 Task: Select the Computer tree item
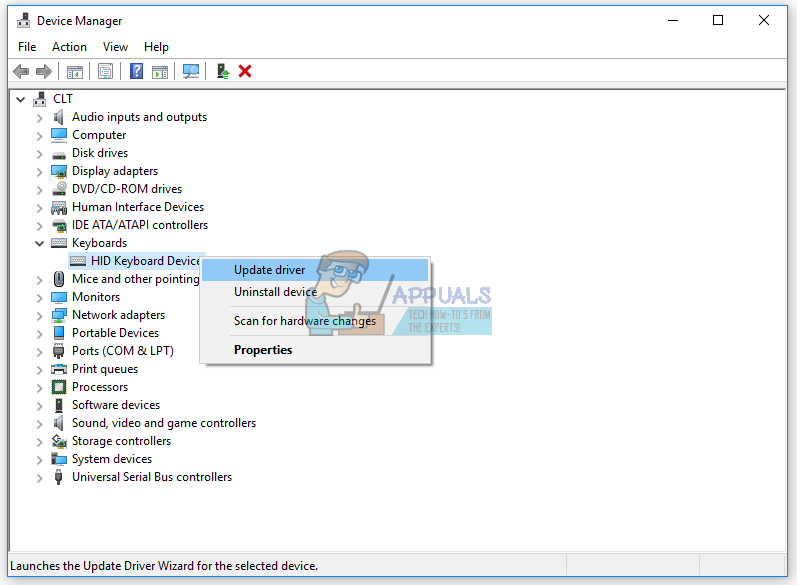[x=99, y=135]
